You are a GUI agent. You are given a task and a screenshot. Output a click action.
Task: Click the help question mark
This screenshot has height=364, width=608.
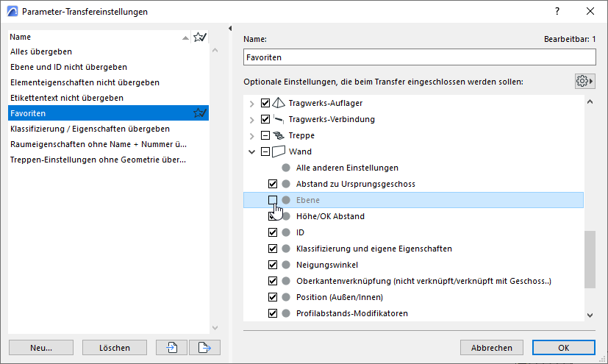[557, 11]
